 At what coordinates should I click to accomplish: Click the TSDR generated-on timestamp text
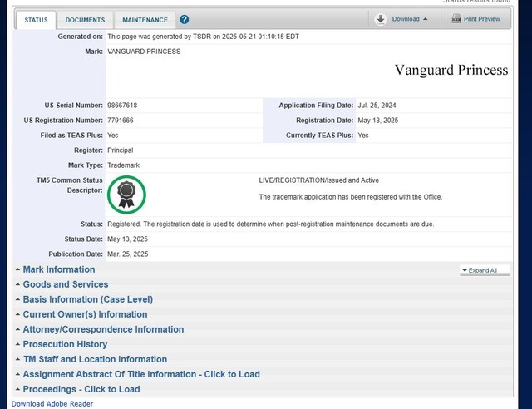pos(203,37)
